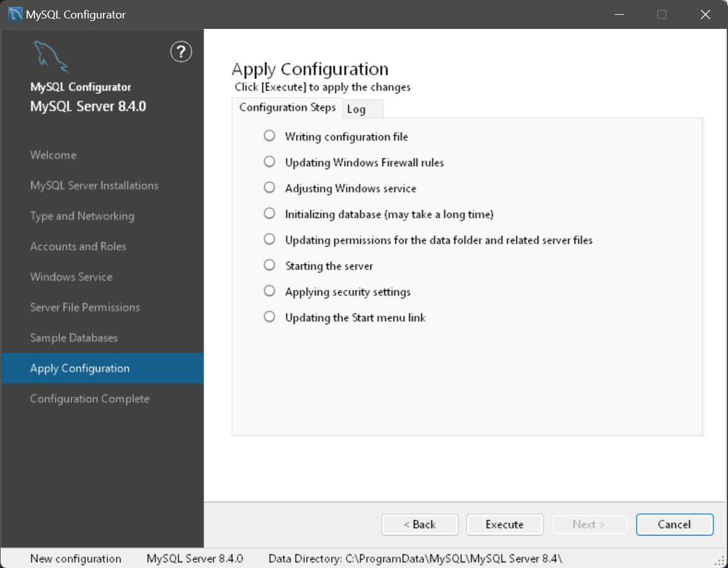
Task: Close the MySQL Configurator window
Action: point(705,14)
